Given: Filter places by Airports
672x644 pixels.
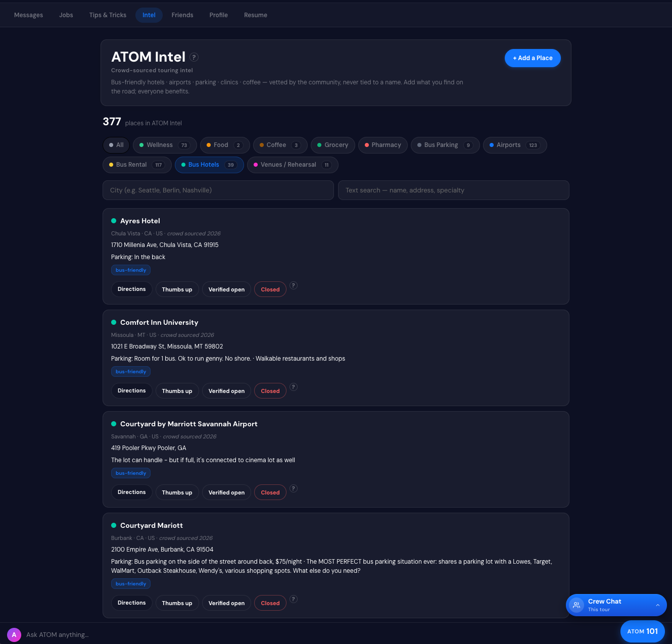Looking at the screenshot, I should pos(515,145).
